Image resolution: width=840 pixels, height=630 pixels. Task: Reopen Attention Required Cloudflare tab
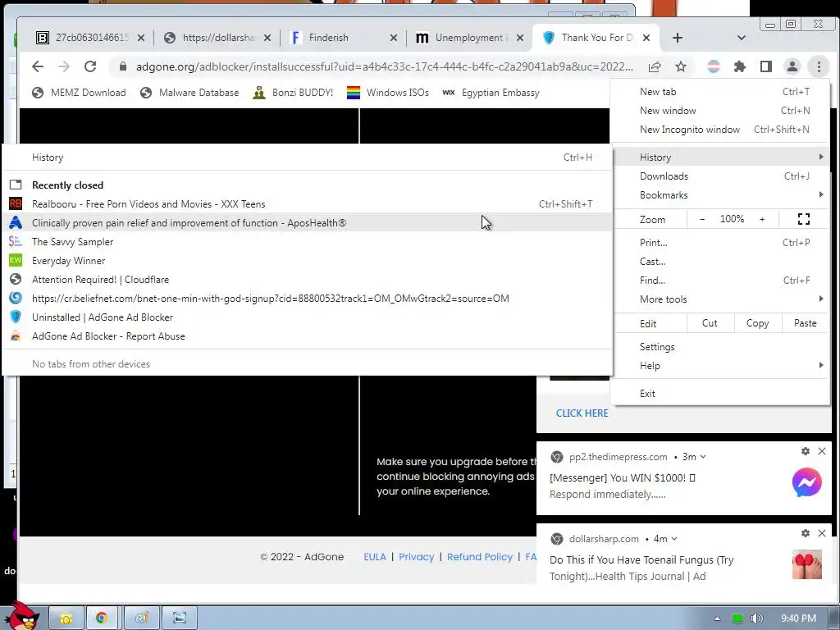[x=307, y=280]
